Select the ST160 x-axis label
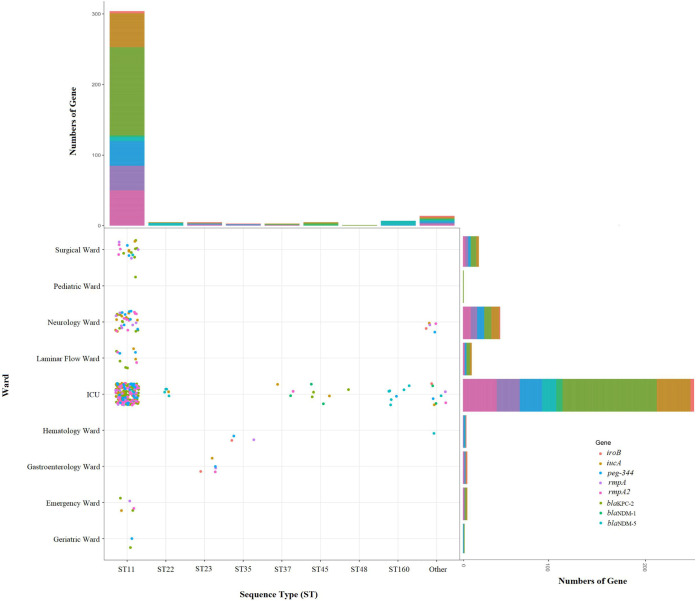The width and height of the screenshot is (696, 601). click(x=399, y=569)
